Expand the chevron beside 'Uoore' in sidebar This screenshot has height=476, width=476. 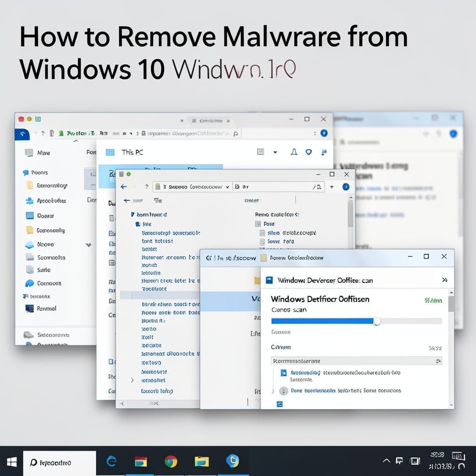pyautogui.click(x=88, y=245)
